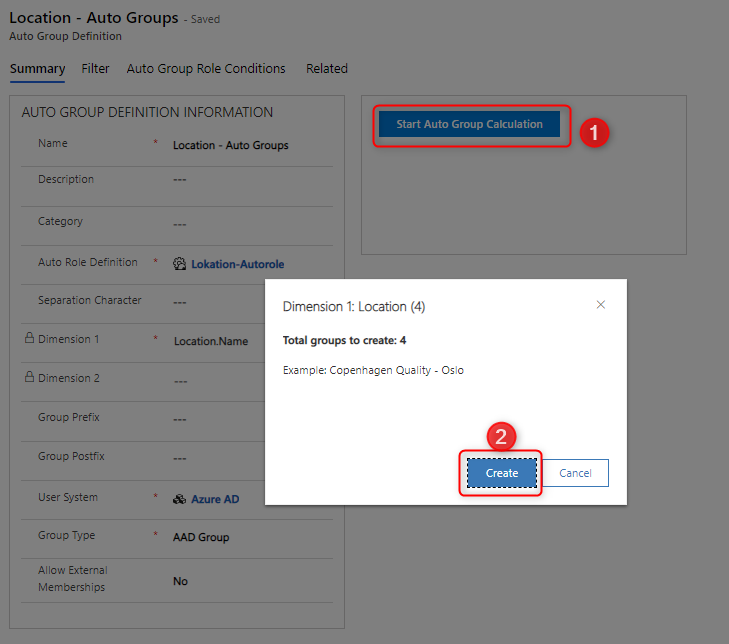
Task: Cancel the group creation dialog
Action: pos(575,473)
